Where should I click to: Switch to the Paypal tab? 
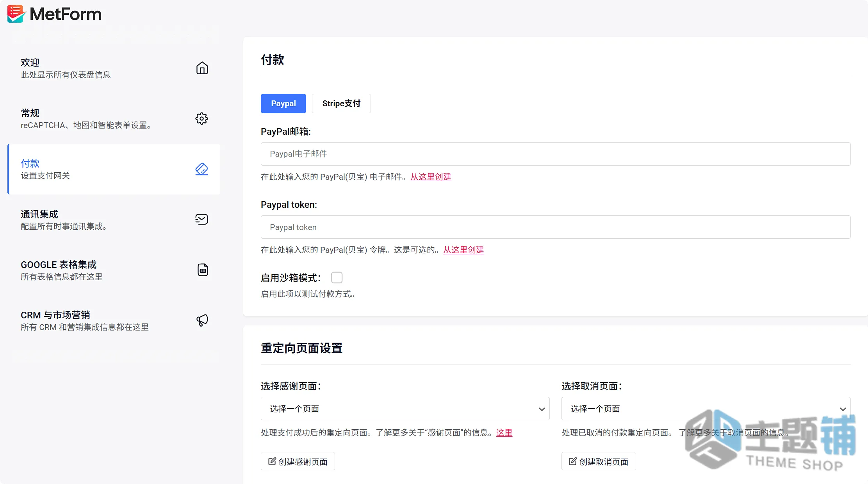tap(283, 104)
